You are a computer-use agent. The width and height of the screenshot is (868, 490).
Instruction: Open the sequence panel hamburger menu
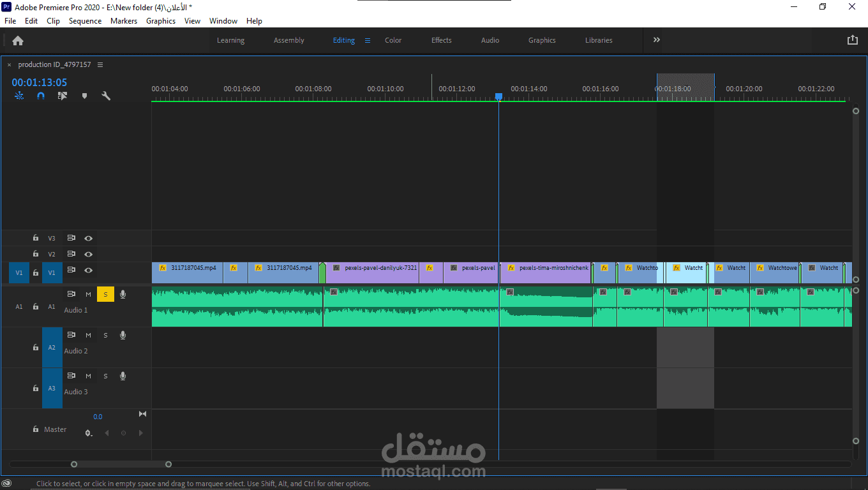click(x=100, y=64)
